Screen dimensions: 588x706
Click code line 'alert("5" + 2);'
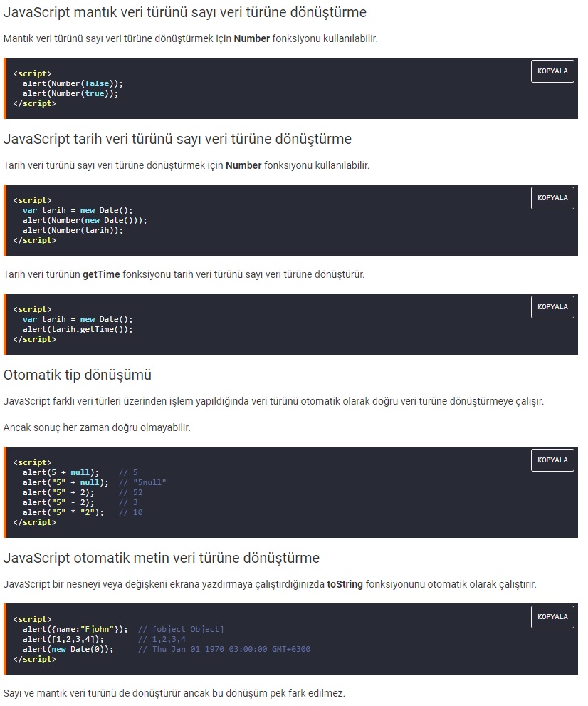coord(58,492)
